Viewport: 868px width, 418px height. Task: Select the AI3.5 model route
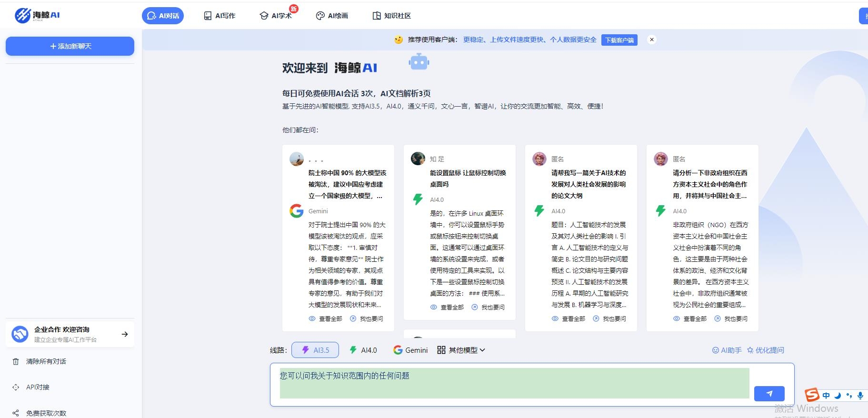click(315, 350)
